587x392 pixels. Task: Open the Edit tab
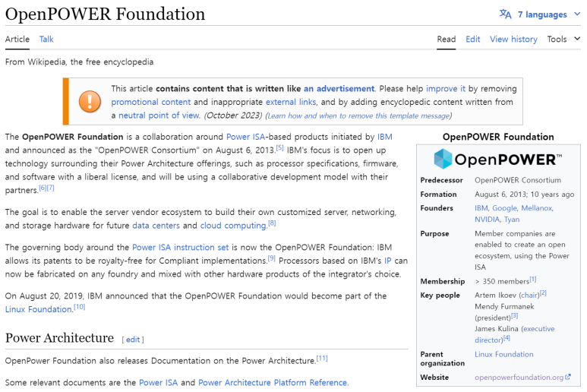tap(473, 39)
